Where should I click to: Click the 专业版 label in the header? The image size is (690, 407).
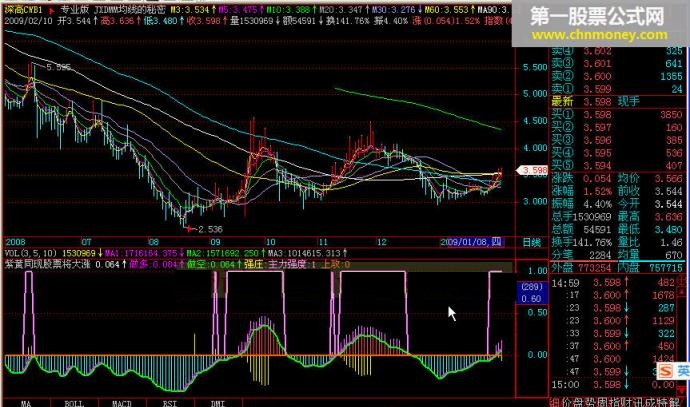(x=74, y=10)
